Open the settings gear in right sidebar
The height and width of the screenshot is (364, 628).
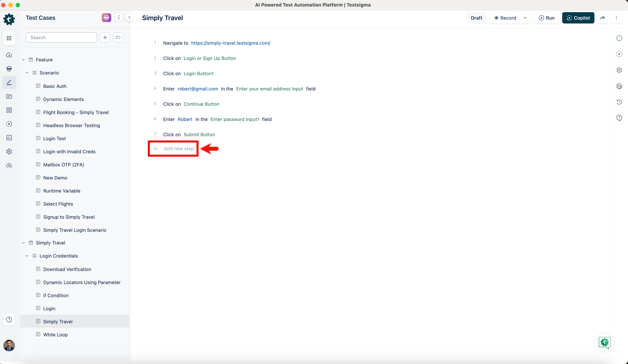[x=619, y=70]
